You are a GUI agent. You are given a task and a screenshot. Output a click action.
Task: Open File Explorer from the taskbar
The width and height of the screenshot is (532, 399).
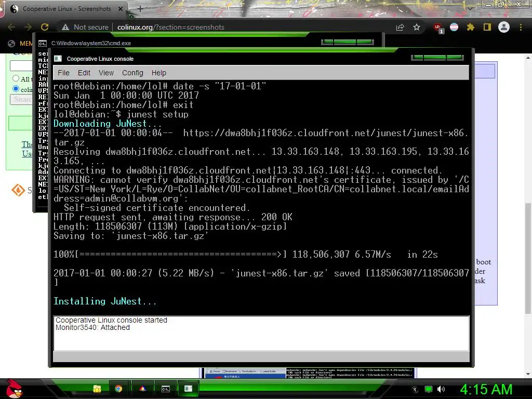pos(97,389)
